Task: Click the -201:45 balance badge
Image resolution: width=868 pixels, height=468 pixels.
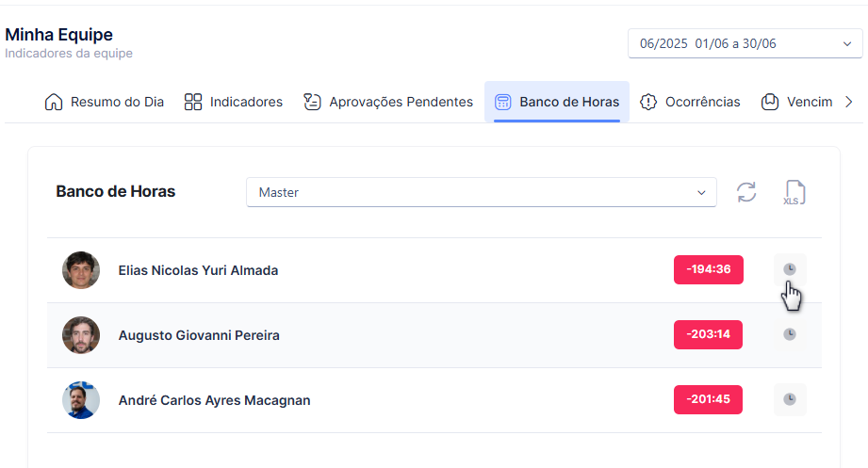Action: [x=708, y=399]
